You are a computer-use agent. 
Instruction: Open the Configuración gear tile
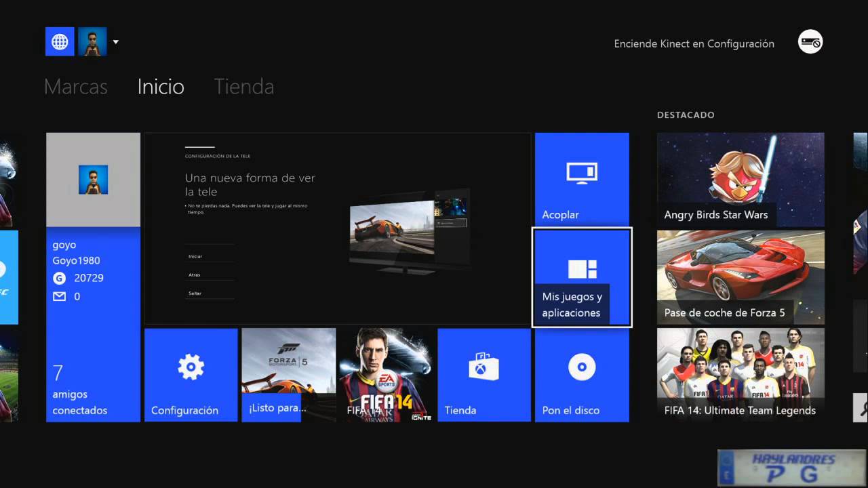pos(191,375)
